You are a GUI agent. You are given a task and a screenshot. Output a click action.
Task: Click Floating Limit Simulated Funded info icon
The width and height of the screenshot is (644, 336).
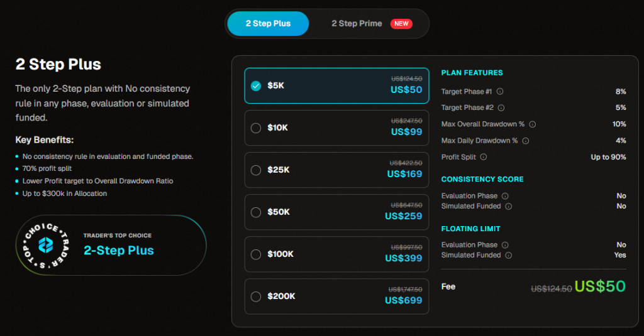coord(508,255)
